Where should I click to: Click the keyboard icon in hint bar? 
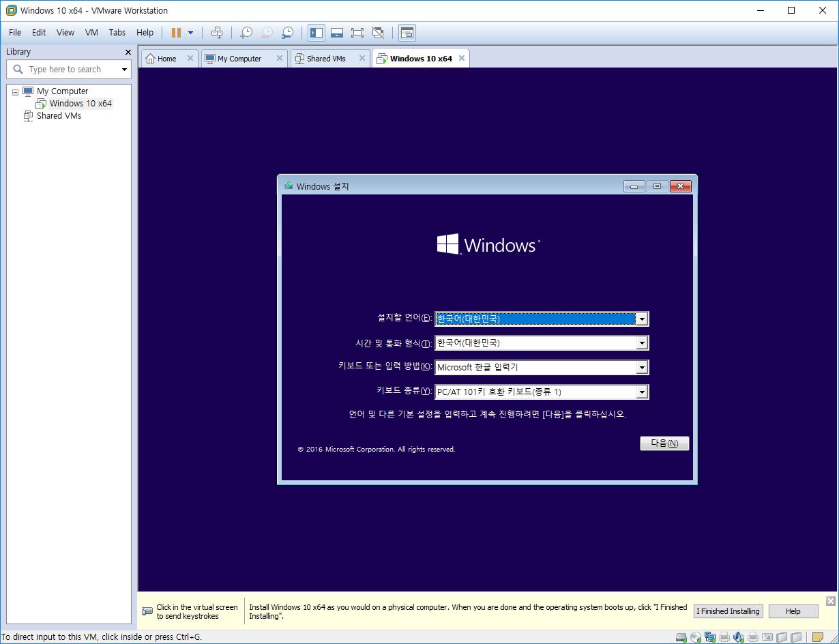(147, 611)
